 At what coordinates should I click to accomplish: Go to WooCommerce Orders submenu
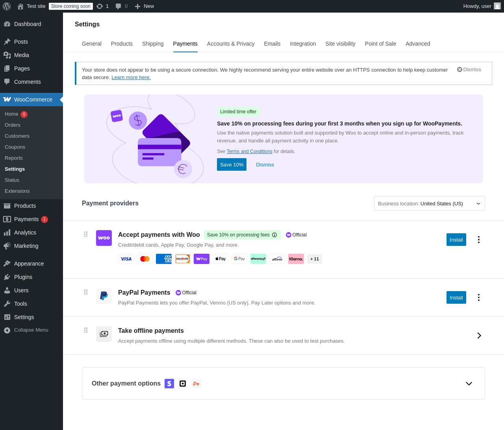click(x=13, y=125)
